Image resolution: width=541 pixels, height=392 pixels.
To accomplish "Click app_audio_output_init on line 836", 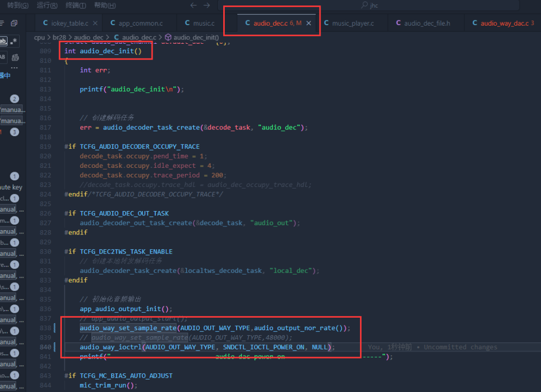I will (120, 309).
